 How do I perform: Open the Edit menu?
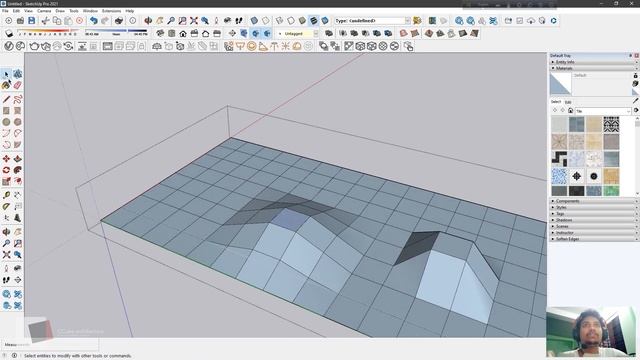[16, 11]
